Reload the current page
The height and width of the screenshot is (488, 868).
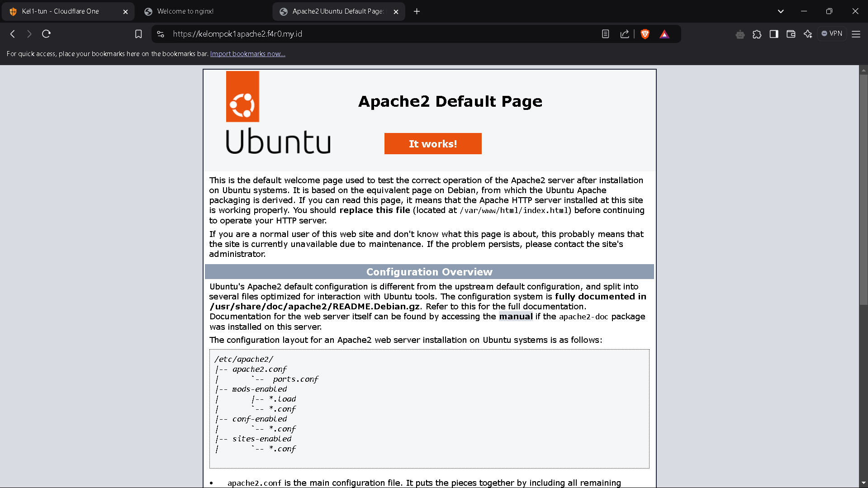(46, 34)
